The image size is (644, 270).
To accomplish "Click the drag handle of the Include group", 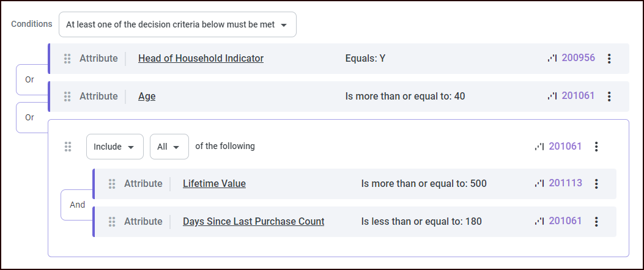I will coord(68,147).
